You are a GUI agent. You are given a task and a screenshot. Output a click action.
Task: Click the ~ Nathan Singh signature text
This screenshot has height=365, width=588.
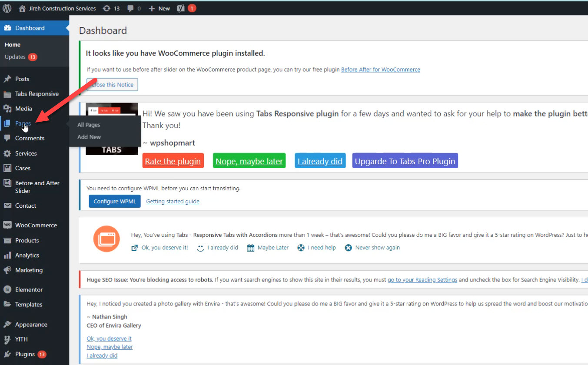(x=107, y=317)
